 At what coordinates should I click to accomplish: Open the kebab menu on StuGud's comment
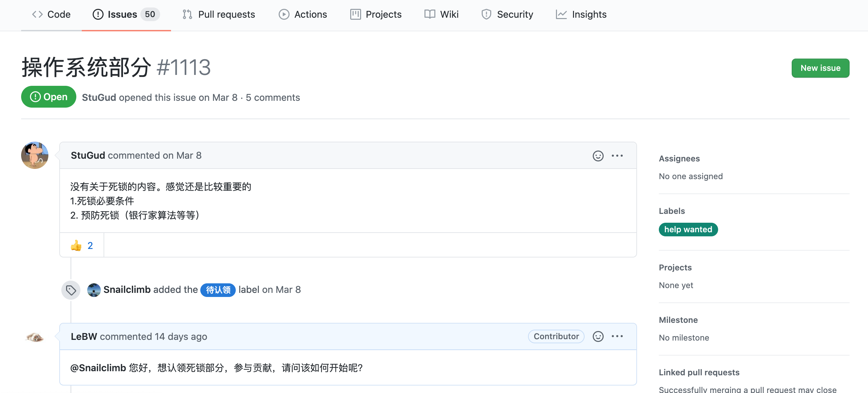coord(618,155)
